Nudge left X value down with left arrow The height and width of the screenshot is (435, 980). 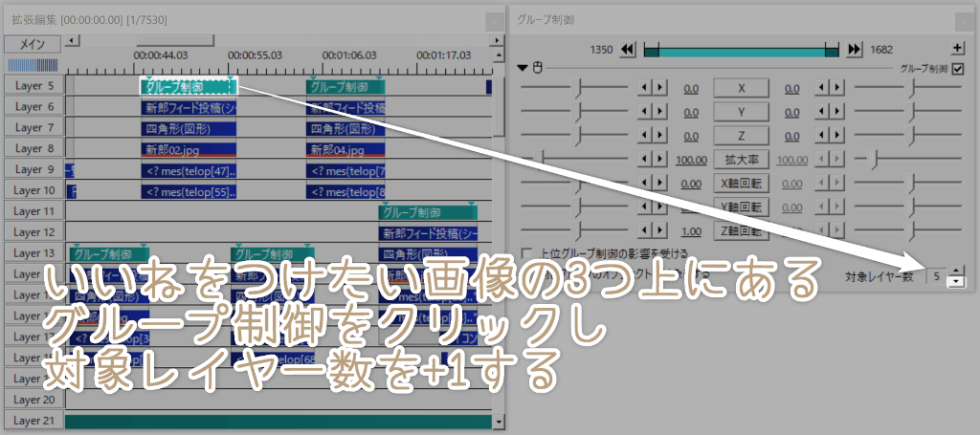(644, 89)
